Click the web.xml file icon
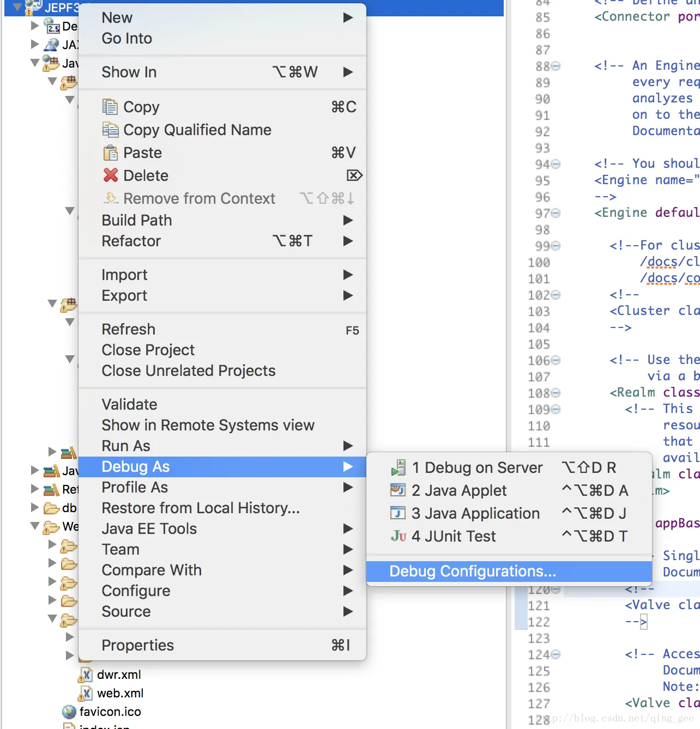 (85, 694)
